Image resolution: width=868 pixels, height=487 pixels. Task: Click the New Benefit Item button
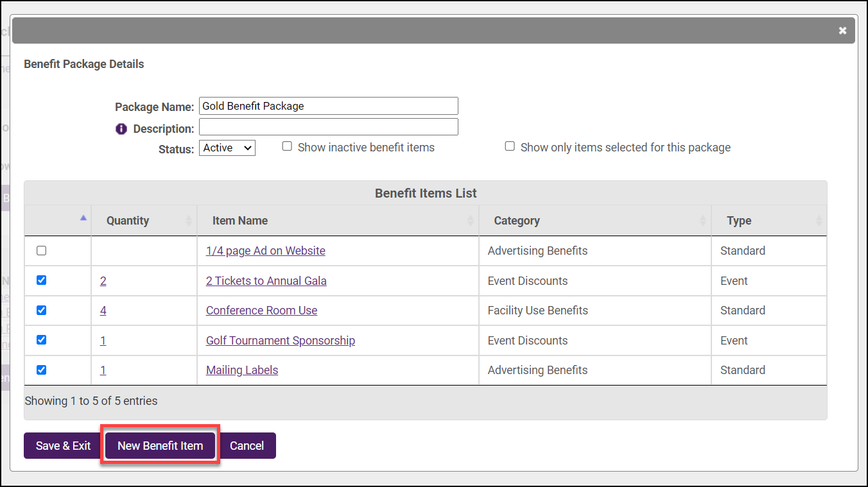(x=160, y=446)
